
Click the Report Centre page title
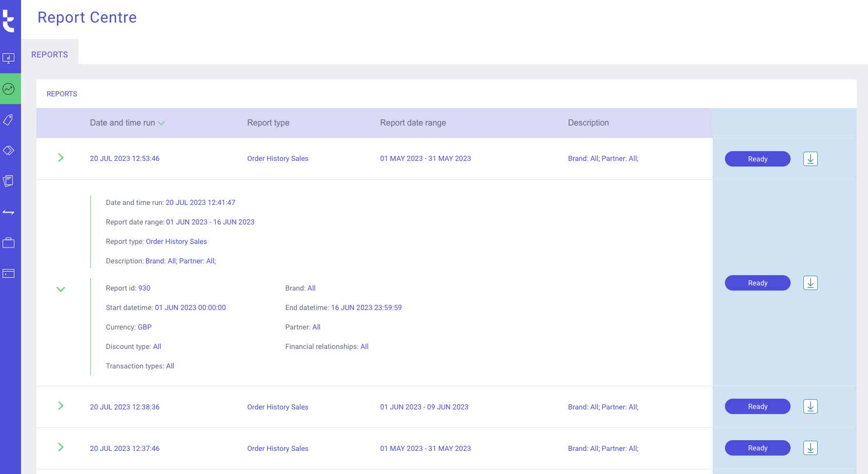point(87,17)
